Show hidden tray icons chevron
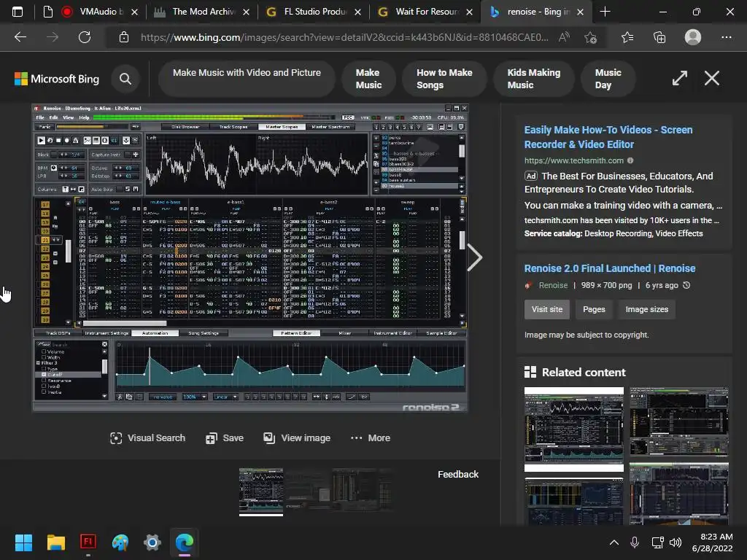Image resolution: width=747 pixels, height=560 pixels. click(x=614, y=542)
